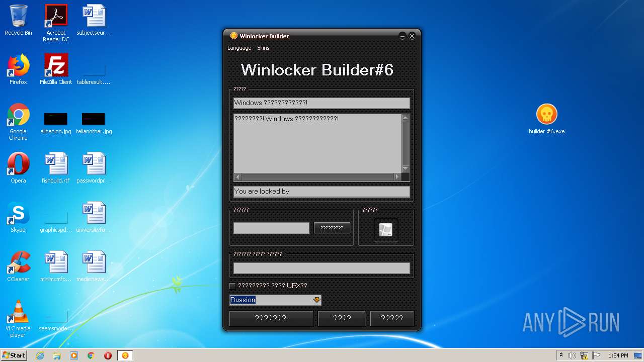Click the button beside password field
Screen dimensions: 644x362
tap(332, 228)
